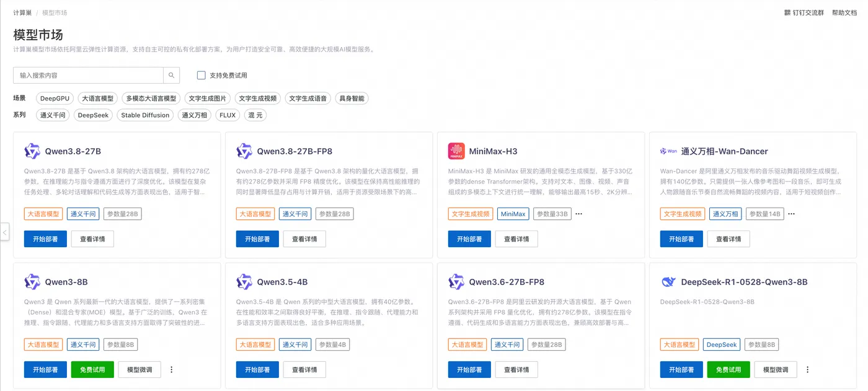Click the search magnifier icon

coord(172,76)
